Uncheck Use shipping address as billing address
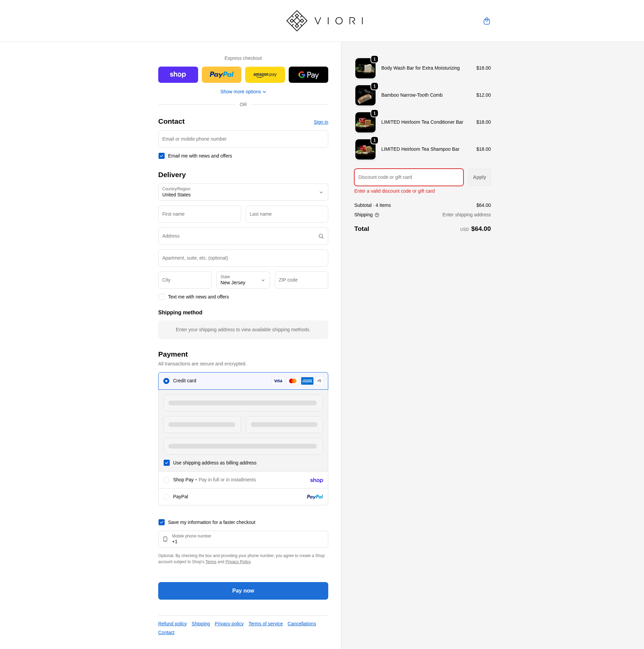The width and height of the screenshot is (644, 649). (x=167, y=463)
